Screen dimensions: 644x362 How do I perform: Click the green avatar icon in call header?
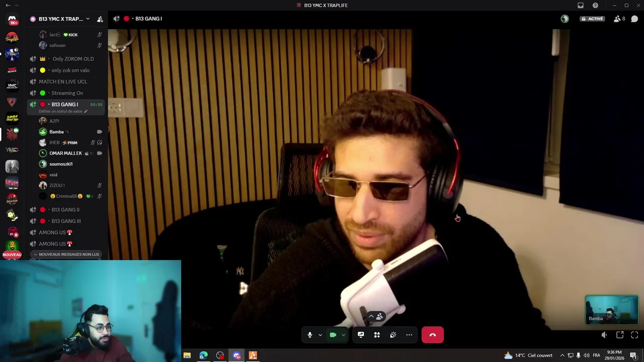point(565,19)
